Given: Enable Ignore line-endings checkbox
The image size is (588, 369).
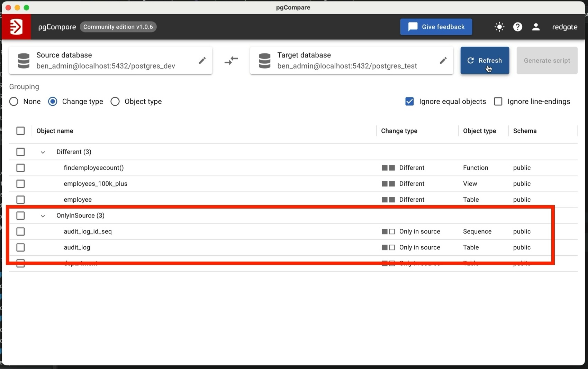Looking at the screenshot, I should (x=498, y=102).
